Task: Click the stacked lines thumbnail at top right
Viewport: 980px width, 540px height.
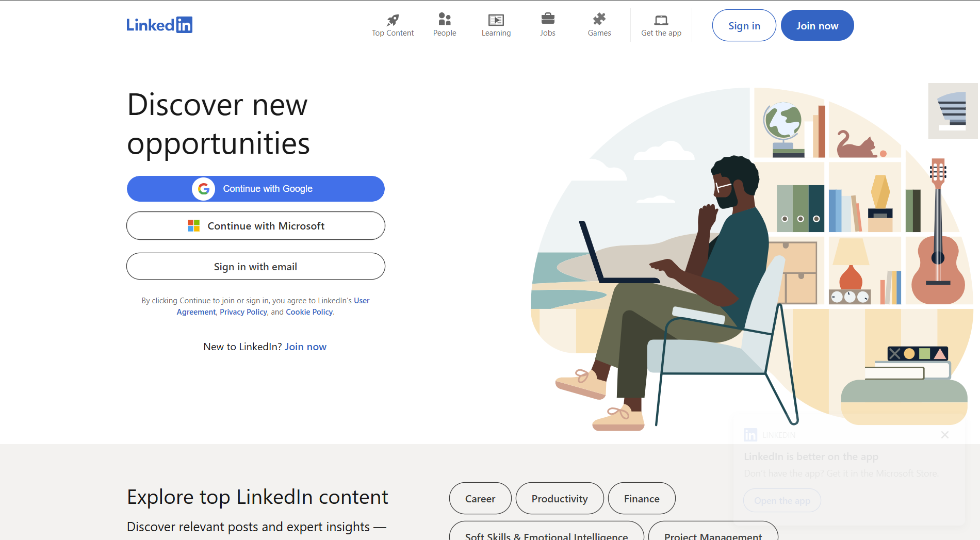Action: click(x=953, y=111)
